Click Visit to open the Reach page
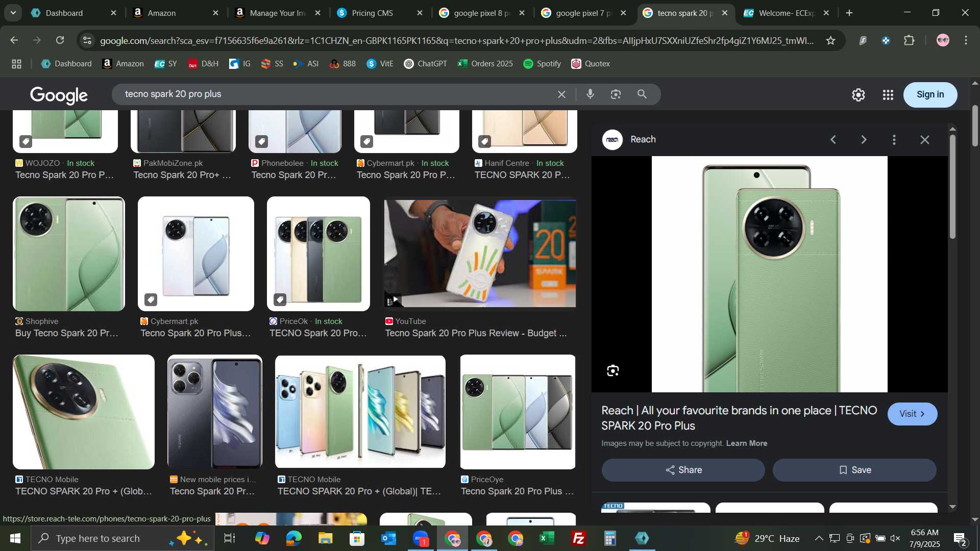The width and height of the screenshot is (980, 551). point(912,414)
